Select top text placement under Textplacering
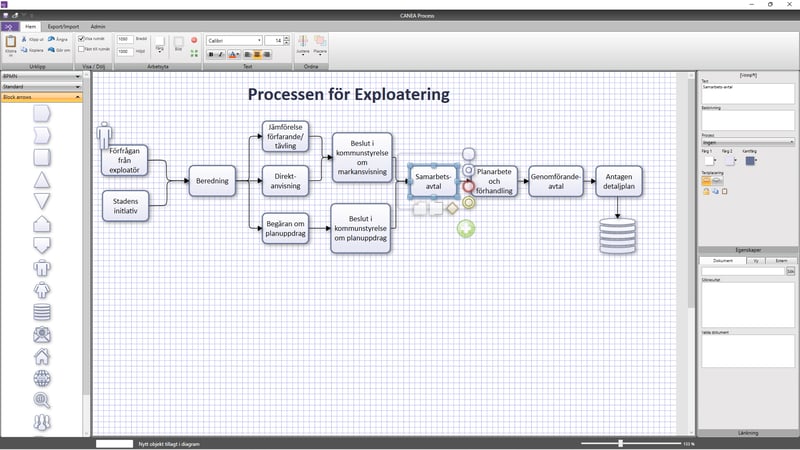The height and width of the screenshot is (450, 800). tap(707, 181)
